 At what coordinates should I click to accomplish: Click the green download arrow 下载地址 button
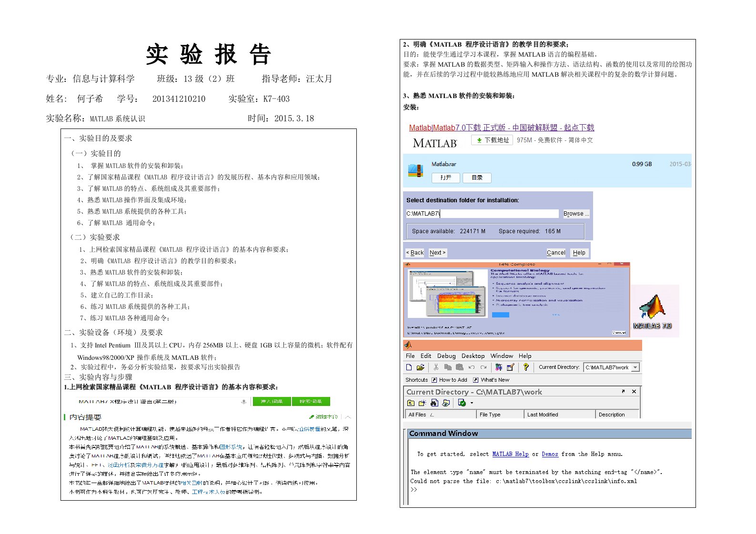point(492,140)
